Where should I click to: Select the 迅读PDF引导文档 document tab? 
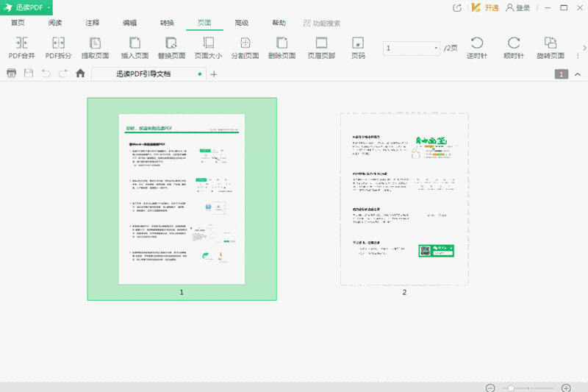(148, 74)
